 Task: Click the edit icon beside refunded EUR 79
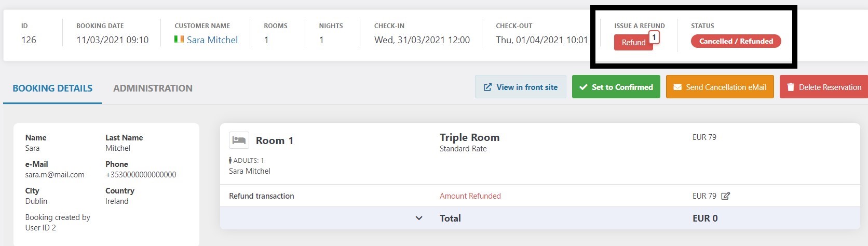pos(726,196)
